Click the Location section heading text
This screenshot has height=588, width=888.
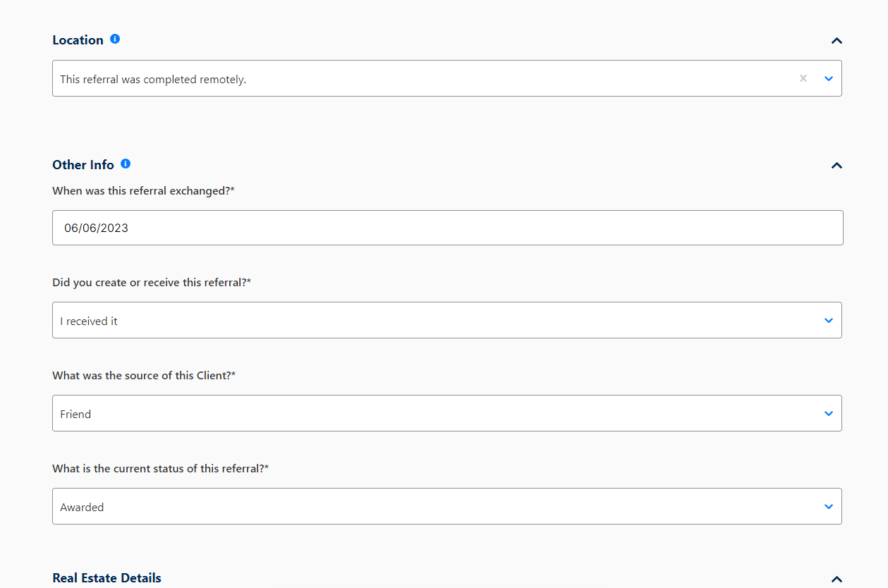tap(78, 40)
